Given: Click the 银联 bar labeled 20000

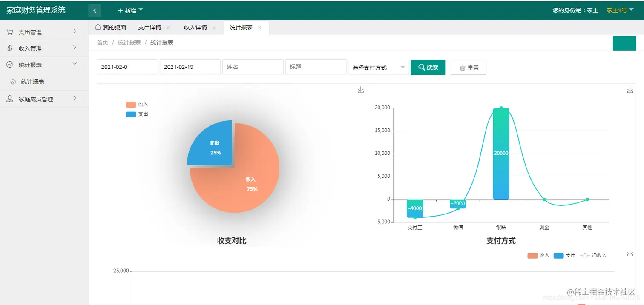Looking at the screenshot, I should click(x=501, y=154).
